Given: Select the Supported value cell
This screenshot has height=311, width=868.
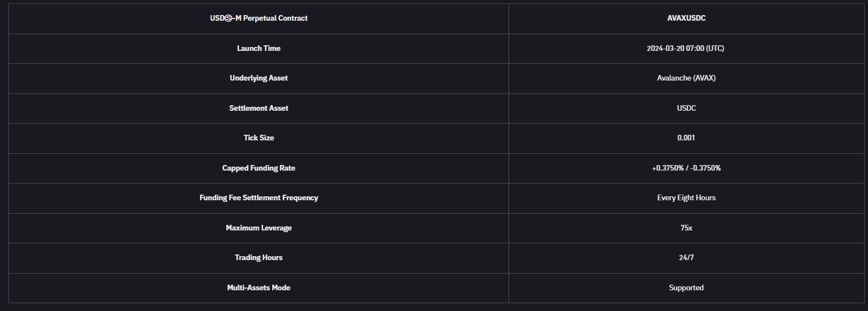Looking at the screenshot, I should 686,288.
